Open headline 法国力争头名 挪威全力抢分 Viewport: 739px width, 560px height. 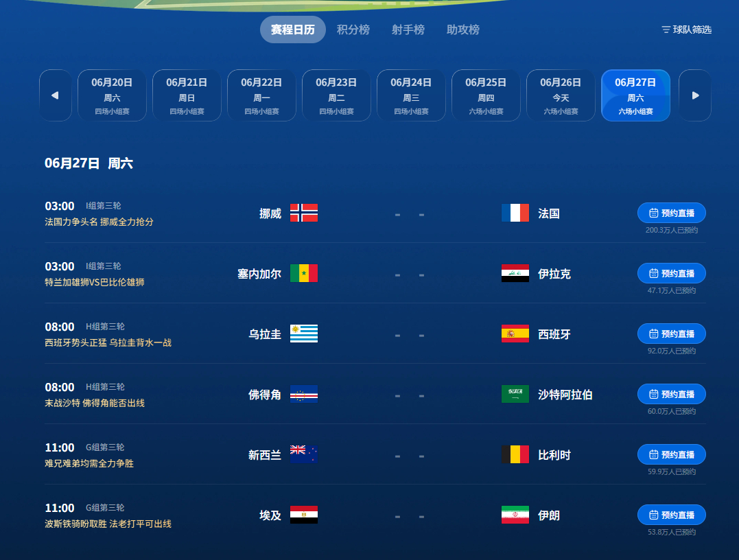tap(99, 222)
